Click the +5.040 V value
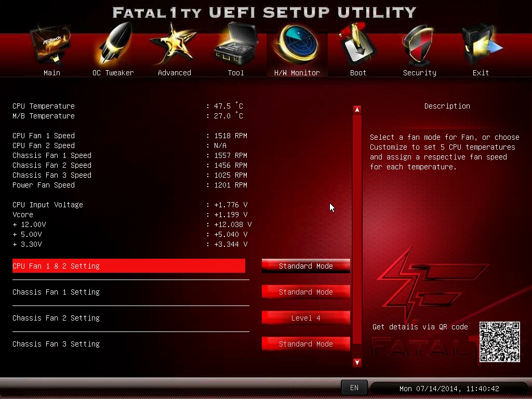This screenshot has height=399, width=532. (x=231, y=234)
